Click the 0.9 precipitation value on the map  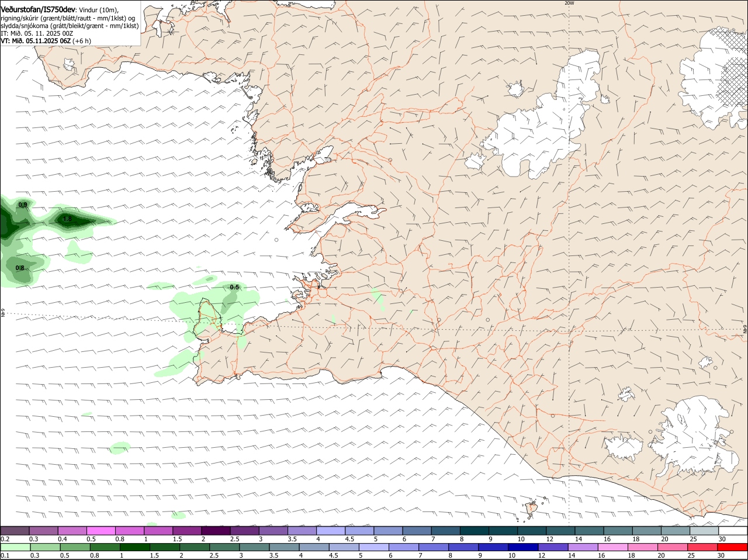[23, 205]
